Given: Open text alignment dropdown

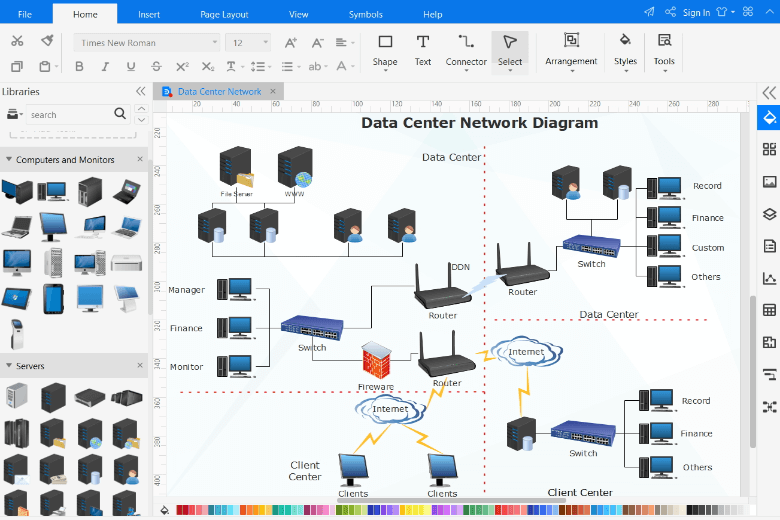Looking at the screenshot, I should (x=345, y=43).
